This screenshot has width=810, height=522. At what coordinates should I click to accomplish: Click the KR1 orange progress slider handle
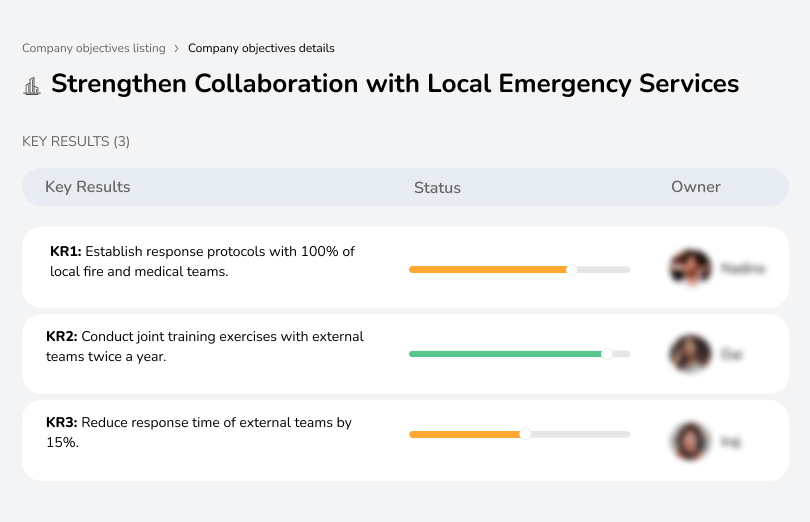click(572, 270)
